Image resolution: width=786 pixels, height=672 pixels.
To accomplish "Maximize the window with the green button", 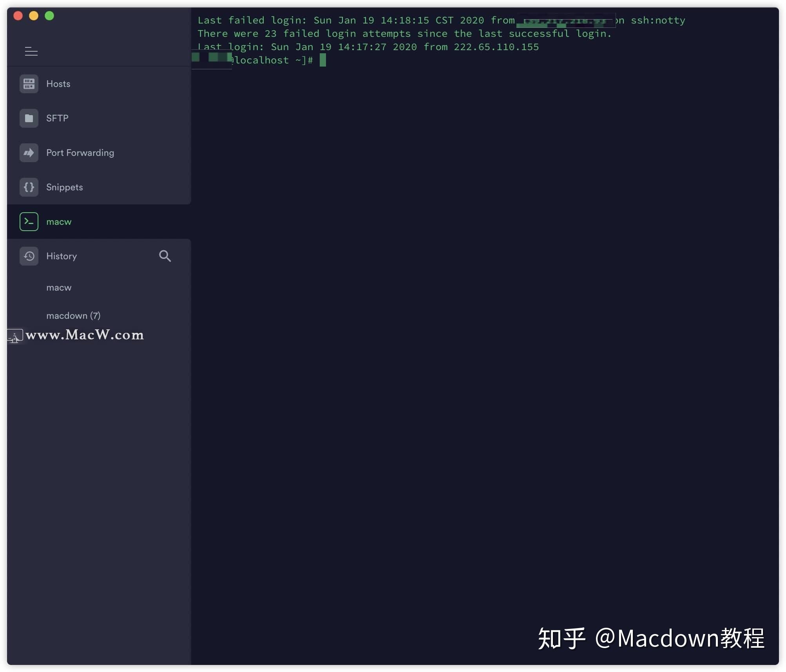I will 49,16.
